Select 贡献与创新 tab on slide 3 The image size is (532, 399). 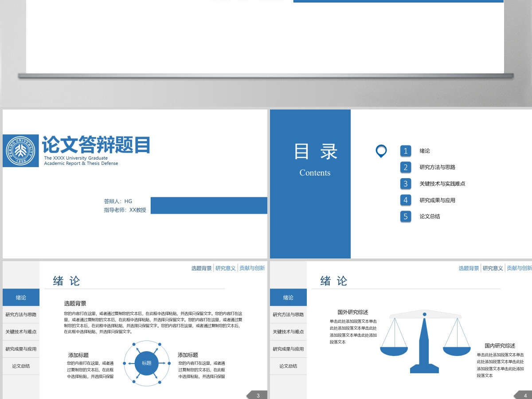(252, 268)
